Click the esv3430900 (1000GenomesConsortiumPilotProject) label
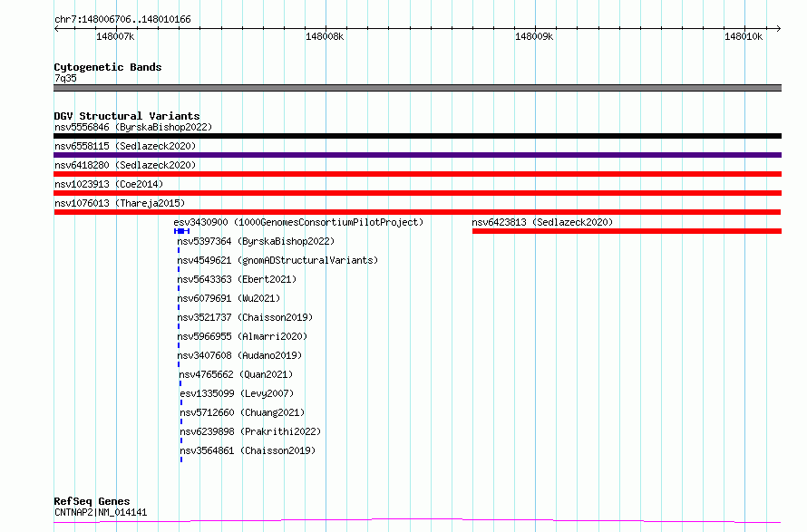The height and width of the screenshot is (532, 807). click(298, 222)
